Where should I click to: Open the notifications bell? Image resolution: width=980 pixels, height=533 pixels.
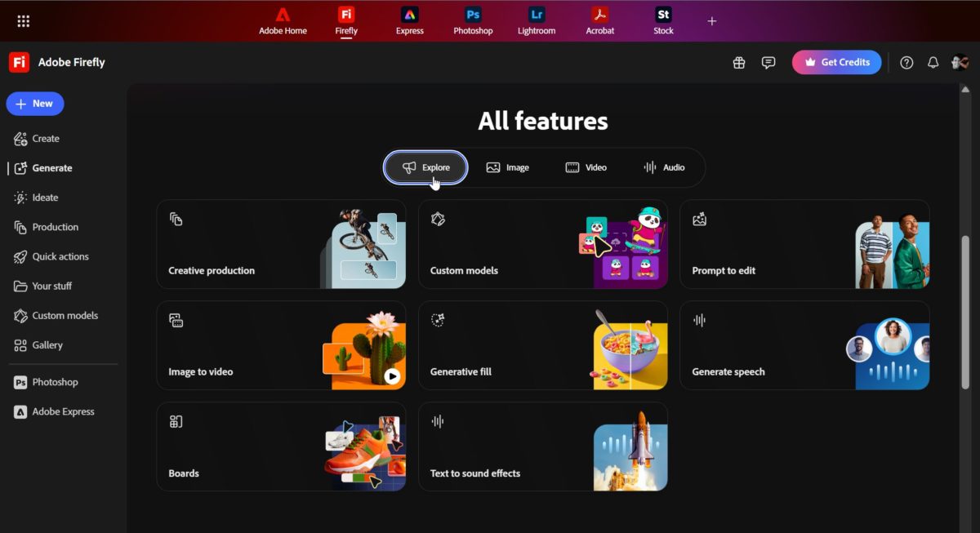pos(933,62)
